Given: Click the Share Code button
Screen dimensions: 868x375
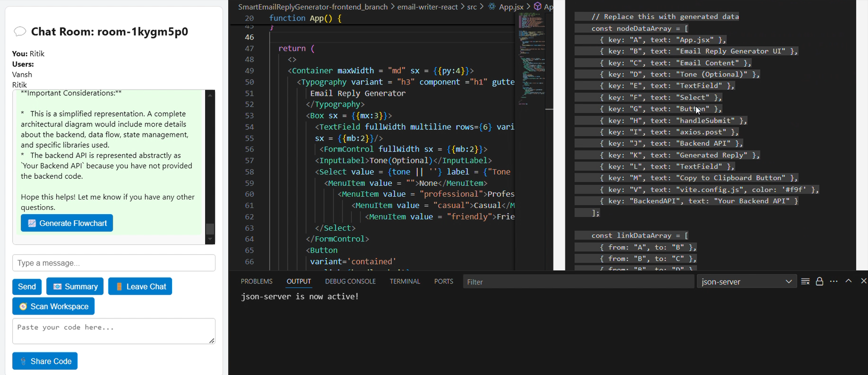Looking at the screenshot, I should point(45,361).
